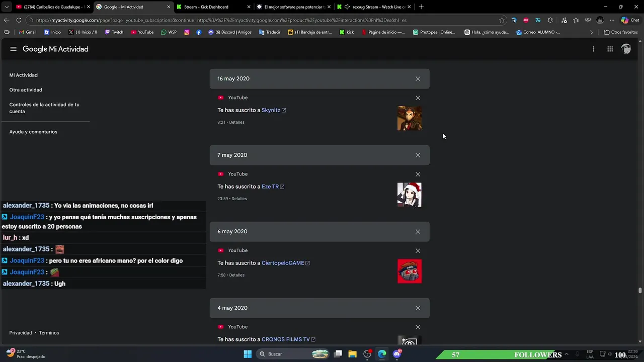Image resolution: width=644 pixels, height=362 pixels.
Task: Open the Discord Amigos bookmark
Action: click(x=230, y=32)
